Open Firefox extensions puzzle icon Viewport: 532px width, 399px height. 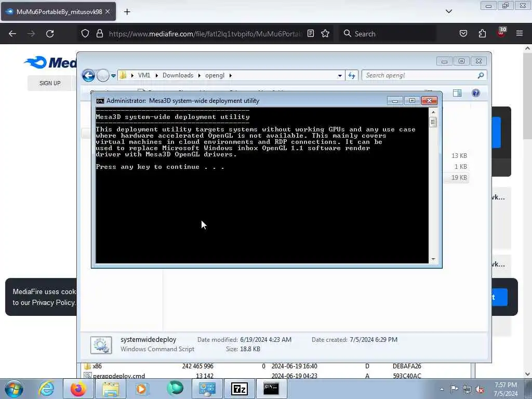coord(482,33)
